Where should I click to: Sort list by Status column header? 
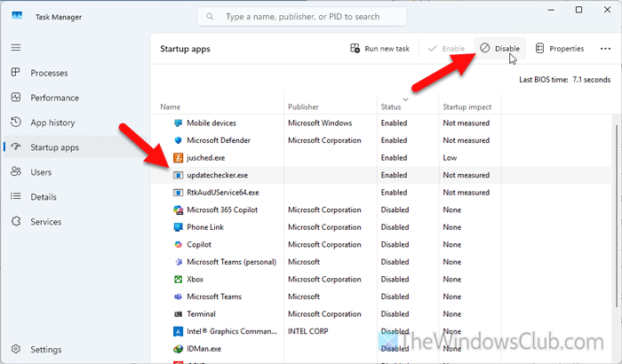pyautogui.click(x=392, y=107)
